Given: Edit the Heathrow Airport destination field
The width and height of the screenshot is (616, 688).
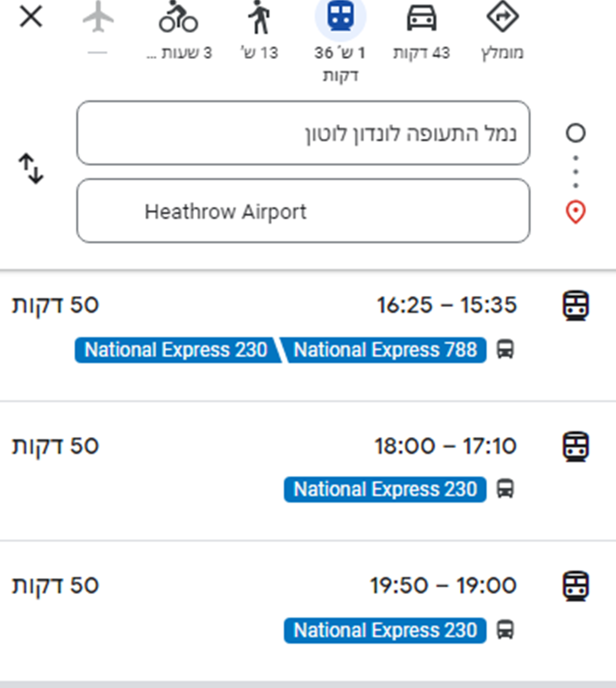Looking at the screenshot, I should point(303,211).
